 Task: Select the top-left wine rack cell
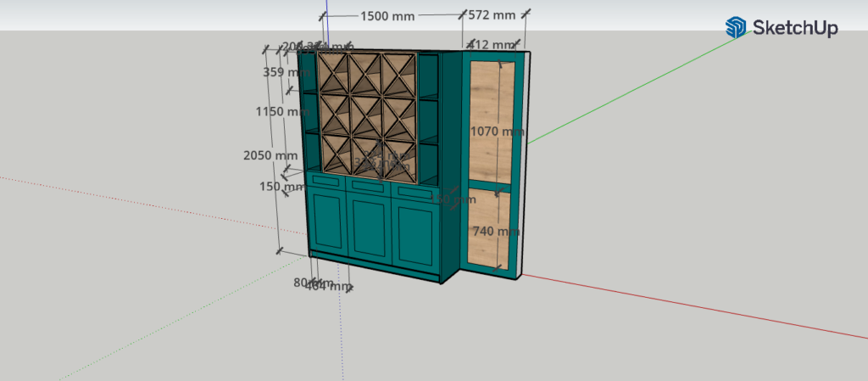click(334, 72)
